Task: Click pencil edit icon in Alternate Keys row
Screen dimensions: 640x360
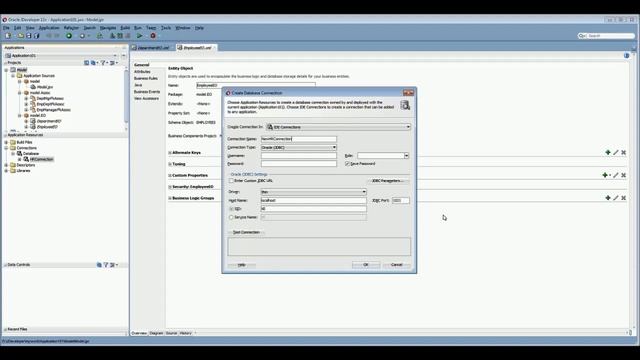Action: pos(616,152)
